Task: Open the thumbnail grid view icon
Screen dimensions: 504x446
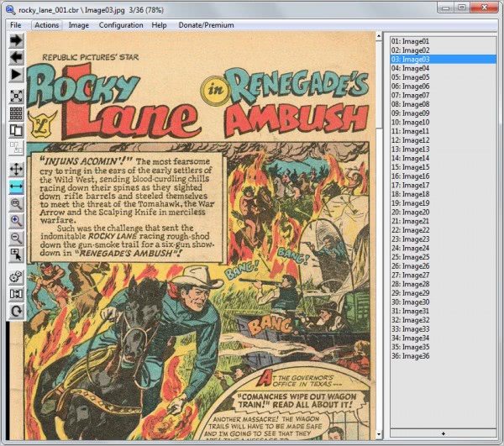Action: point(16,113)
